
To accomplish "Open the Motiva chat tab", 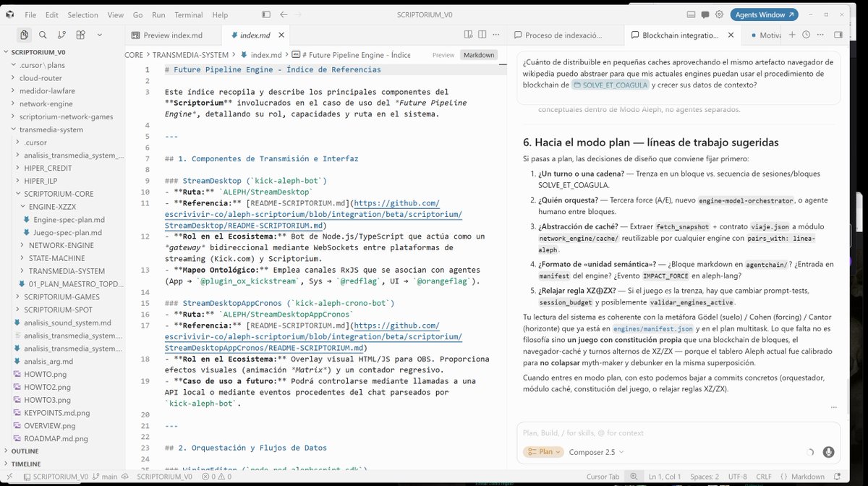I will click(x=765, y=35).
